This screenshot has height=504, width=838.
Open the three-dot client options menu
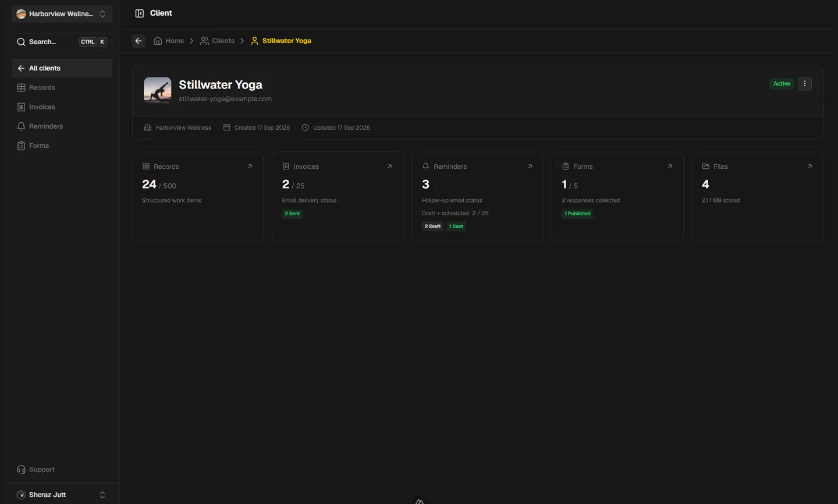805,84
